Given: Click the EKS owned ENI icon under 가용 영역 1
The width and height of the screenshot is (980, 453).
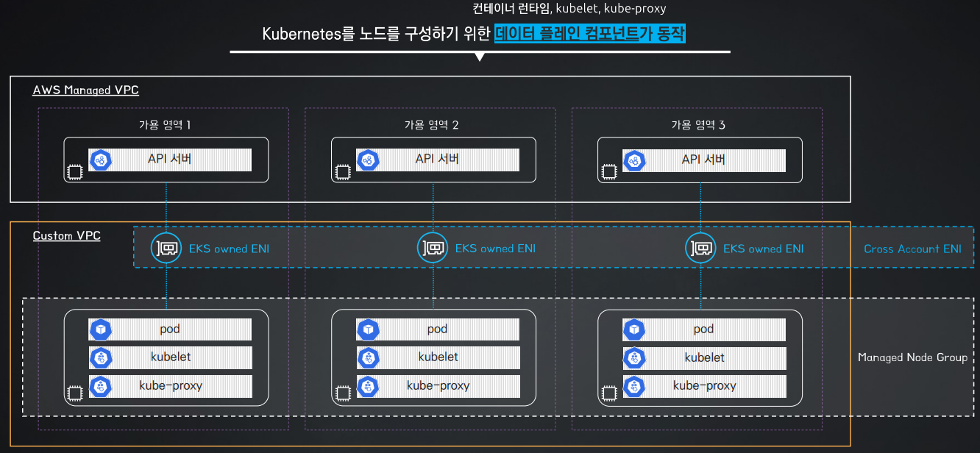Looking at the screenshot, I should tap(166, 249).
